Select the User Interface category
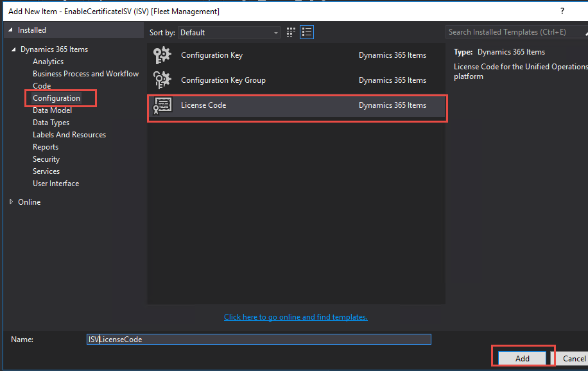This screenshot has height=371, width=588. click(x=55, y=183)
